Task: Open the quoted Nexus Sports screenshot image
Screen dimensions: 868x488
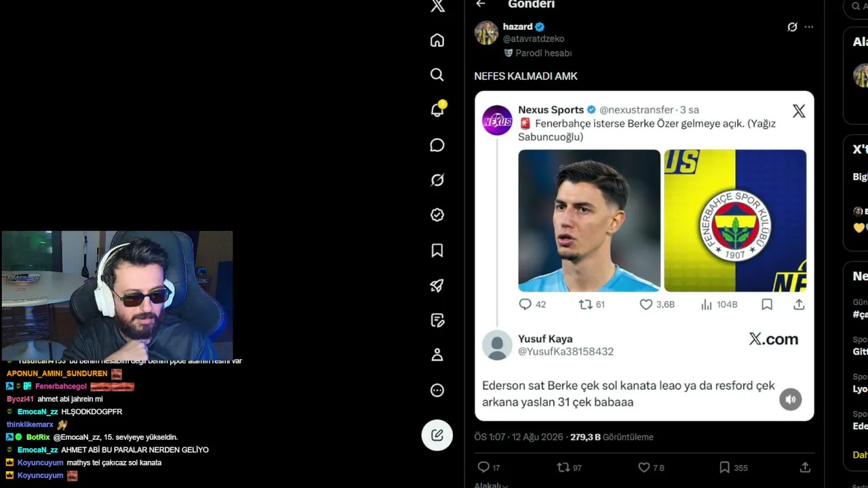Action: [x=644, y=256]
